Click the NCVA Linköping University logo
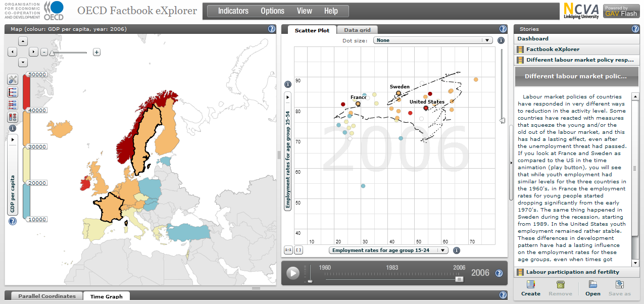The height and width of the screenshot is (304, 644). tap(581, 11)
